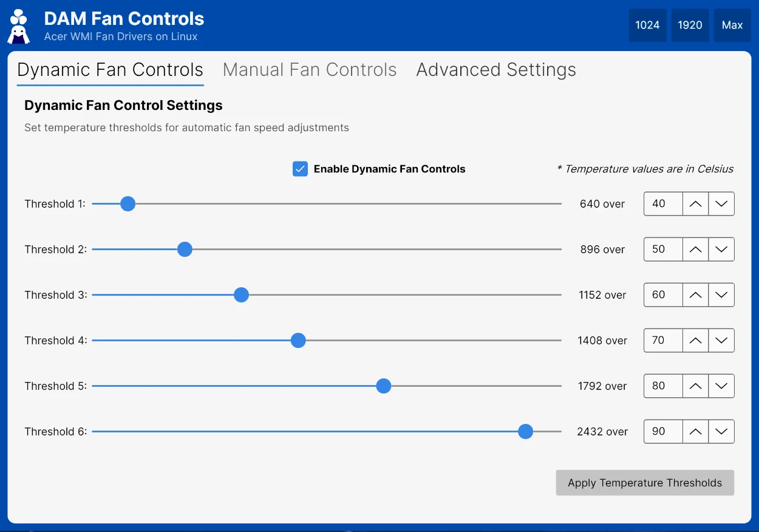Image resolution: width=759 pixels, height=532 pixels.
Task: Click Threshold 4 slider handle
Action: point(298,341)
